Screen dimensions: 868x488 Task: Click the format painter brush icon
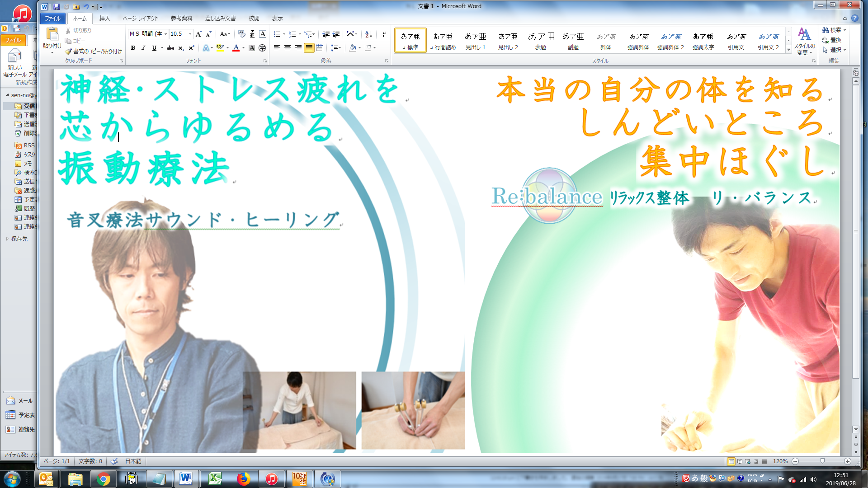click(x=68, y=51)
